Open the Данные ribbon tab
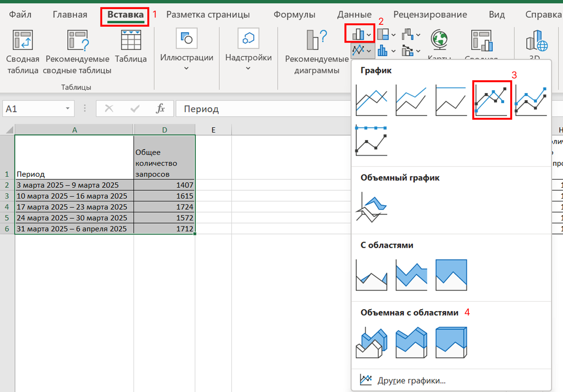The image size is (563, 392). [x=354, y=15]
